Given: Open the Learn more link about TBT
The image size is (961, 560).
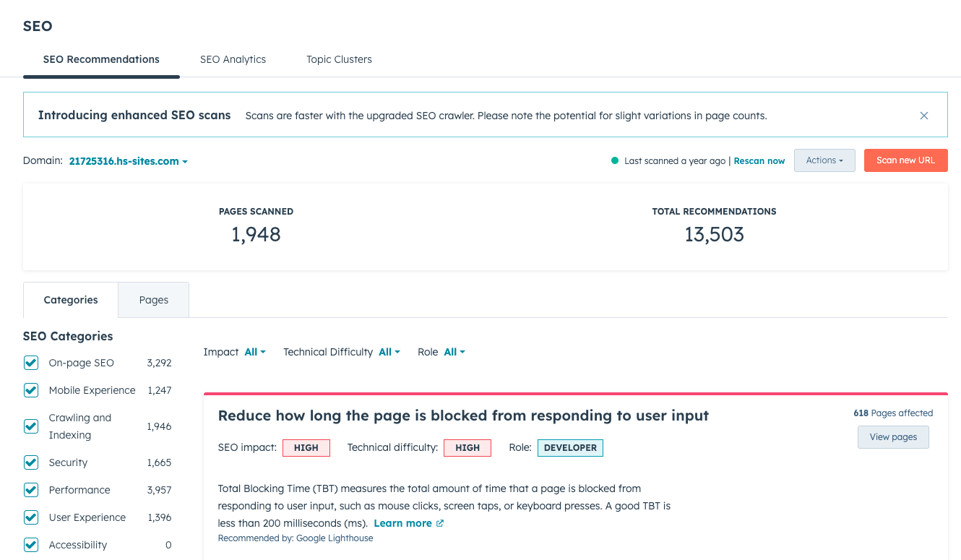Looking at the screenshot, I should 402,523.
